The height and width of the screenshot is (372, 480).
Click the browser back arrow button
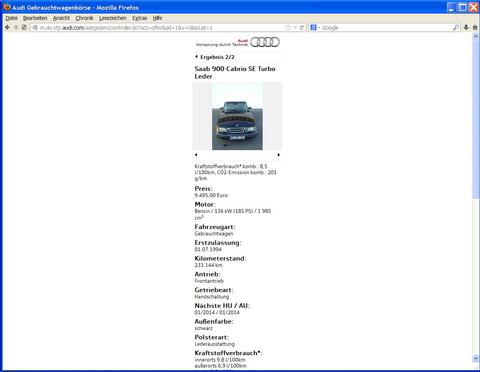(7, 28)
